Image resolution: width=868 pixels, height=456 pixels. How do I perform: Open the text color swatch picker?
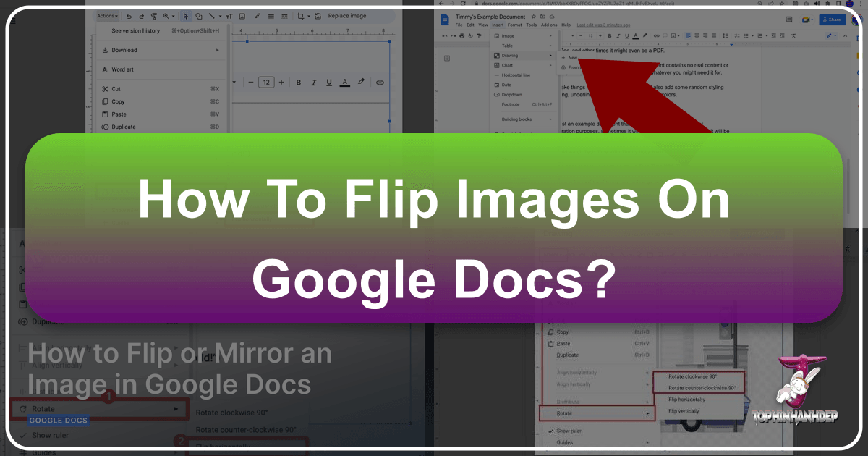click(344, 82)
